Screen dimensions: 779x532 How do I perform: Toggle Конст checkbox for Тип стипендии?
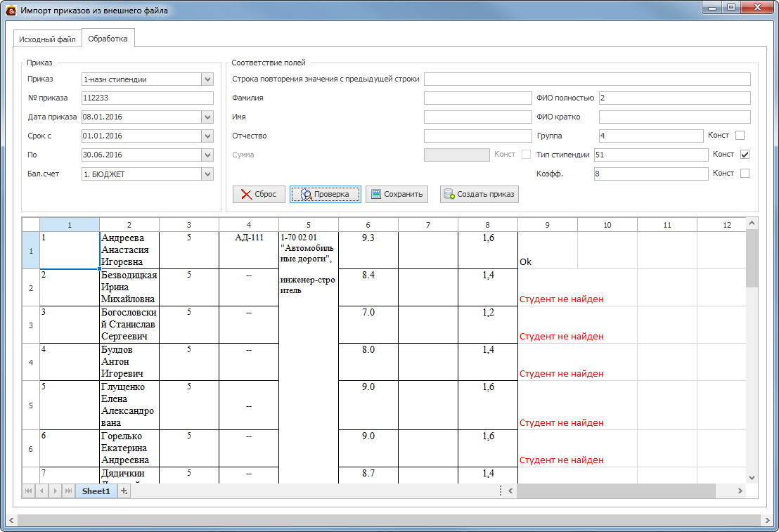click(745, 155)
